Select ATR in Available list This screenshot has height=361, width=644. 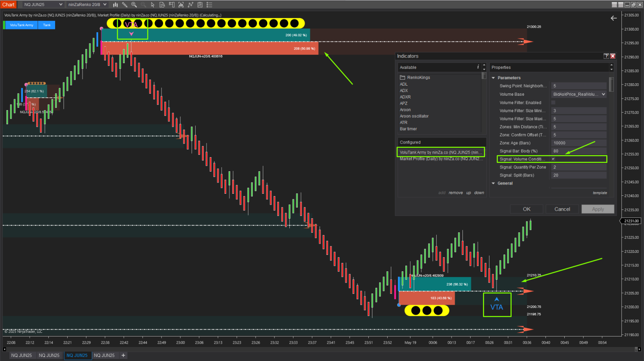tap(403, 123)
